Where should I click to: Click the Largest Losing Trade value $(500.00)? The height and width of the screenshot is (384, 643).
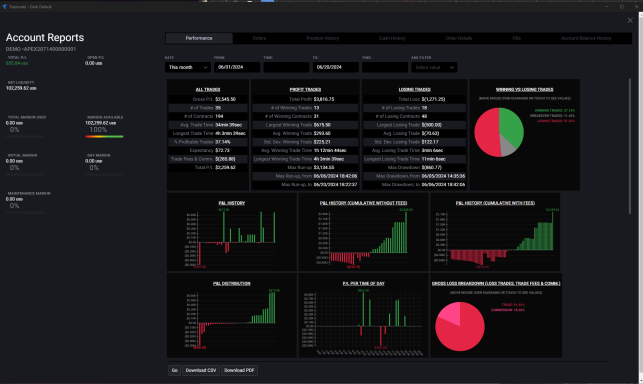pos(432,125)
